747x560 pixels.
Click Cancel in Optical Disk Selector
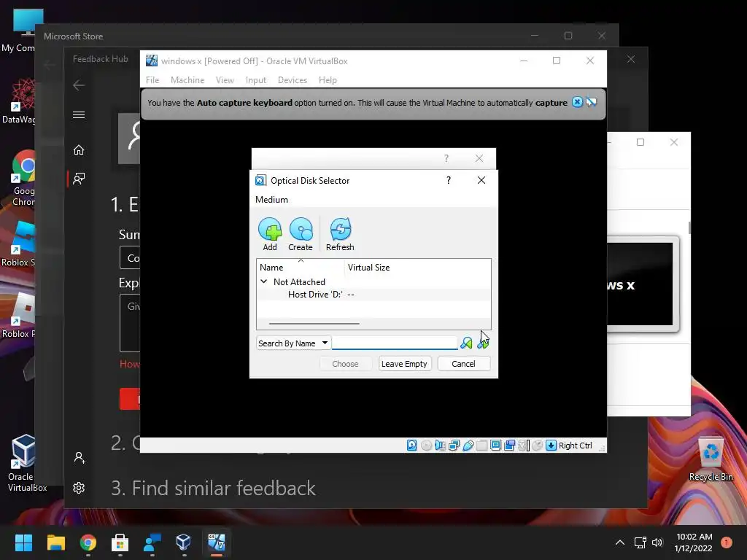pyautogui.click(x=463, y=364)
